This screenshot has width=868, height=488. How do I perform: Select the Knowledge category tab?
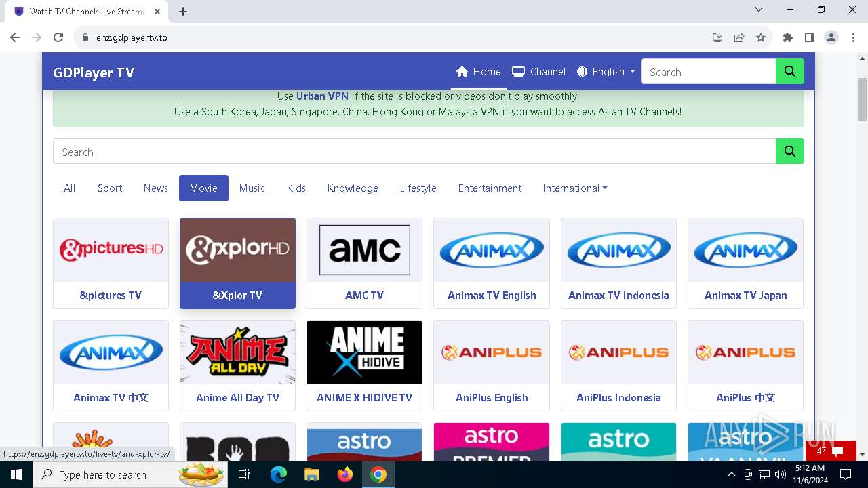353,188
